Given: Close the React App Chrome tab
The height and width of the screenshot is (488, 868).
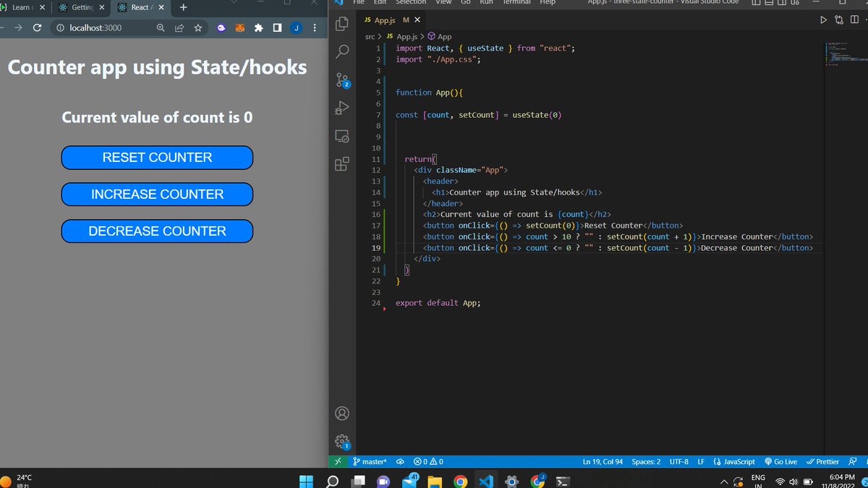Looking at the screenshot, I should [x=161, y=7].
